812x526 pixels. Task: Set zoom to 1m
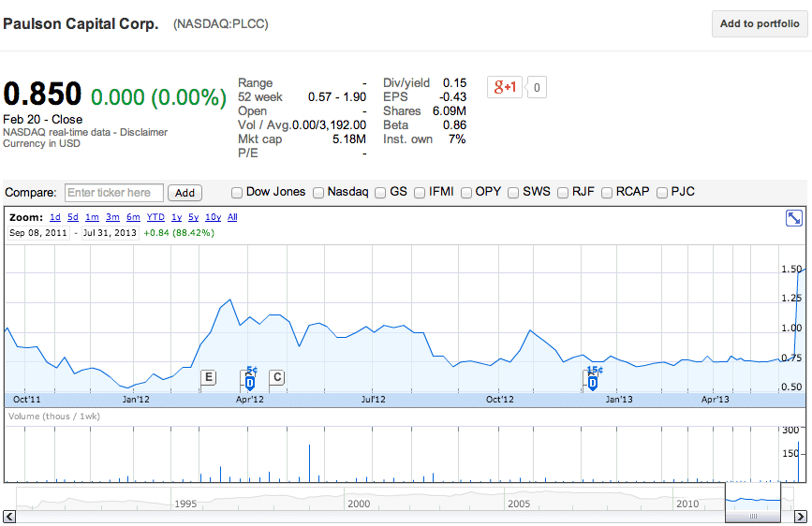(x=92, y=217)
